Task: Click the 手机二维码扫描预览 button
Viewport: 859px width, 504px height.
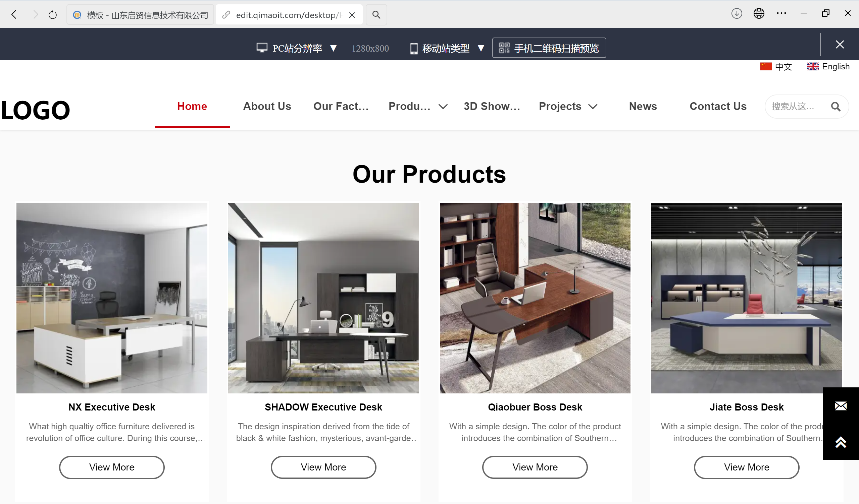Action: click(x=549, y=48)
